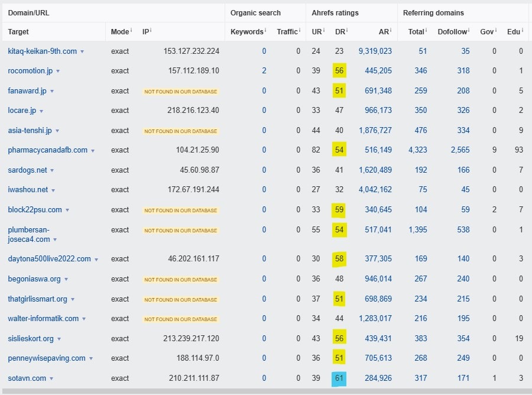Viewport: 532px width, 395px height.
Task: Expand the rocomotion.jp target dropdown
Action: click(58, 72)
